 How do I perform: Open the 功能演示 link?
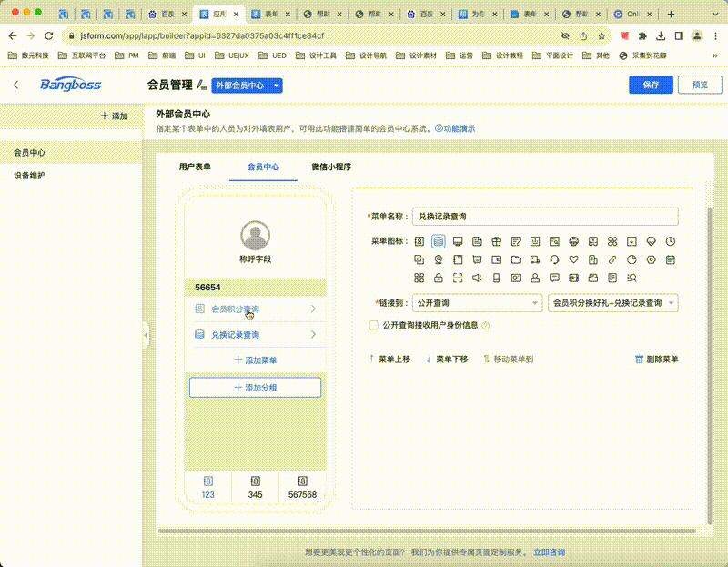[x=454, y=129]
